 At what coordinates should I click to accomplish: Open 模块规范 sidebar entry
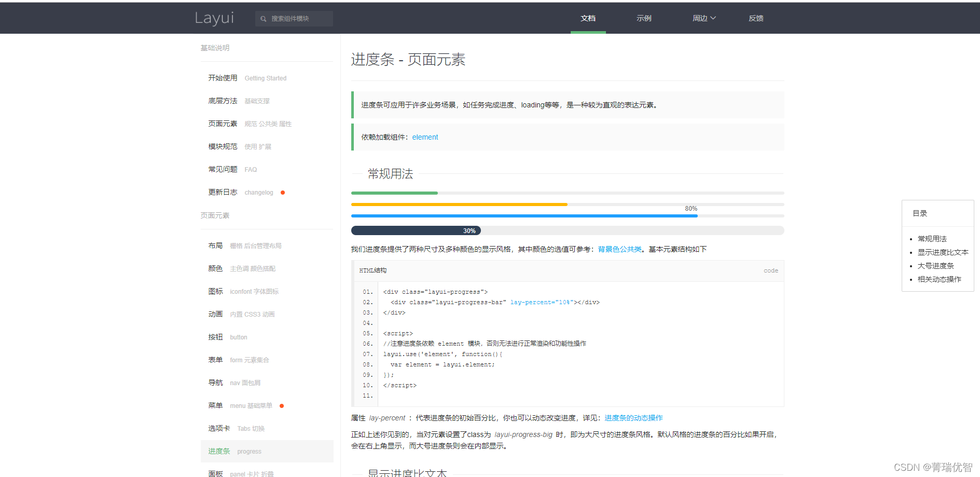[267, 146]
